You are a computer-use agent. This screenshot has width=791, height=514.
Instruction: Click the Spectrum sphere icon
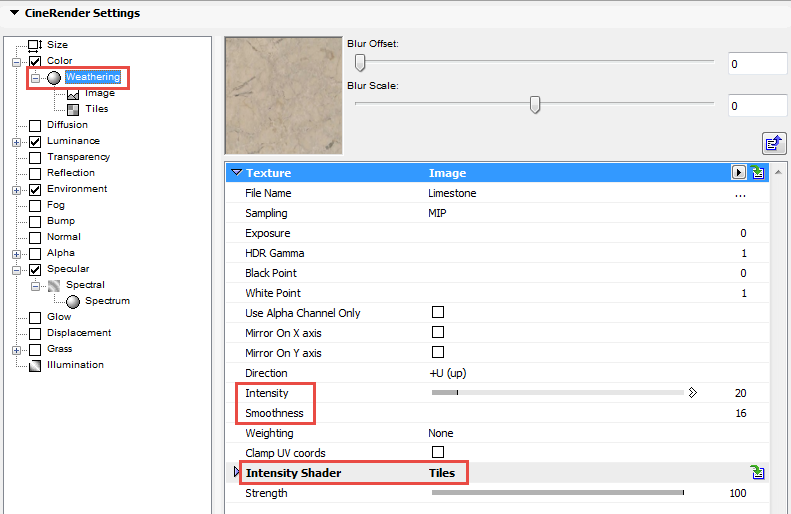(x=73, y=302)
